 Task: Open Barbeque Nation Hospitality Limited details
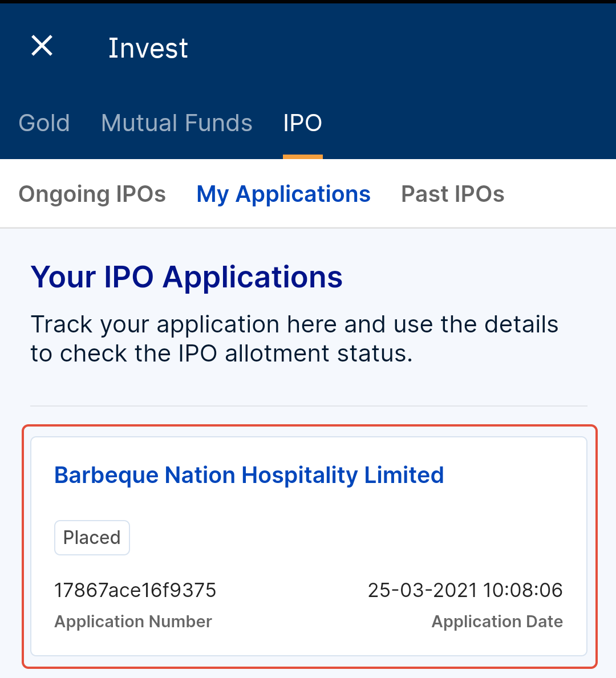pos(249,474)
